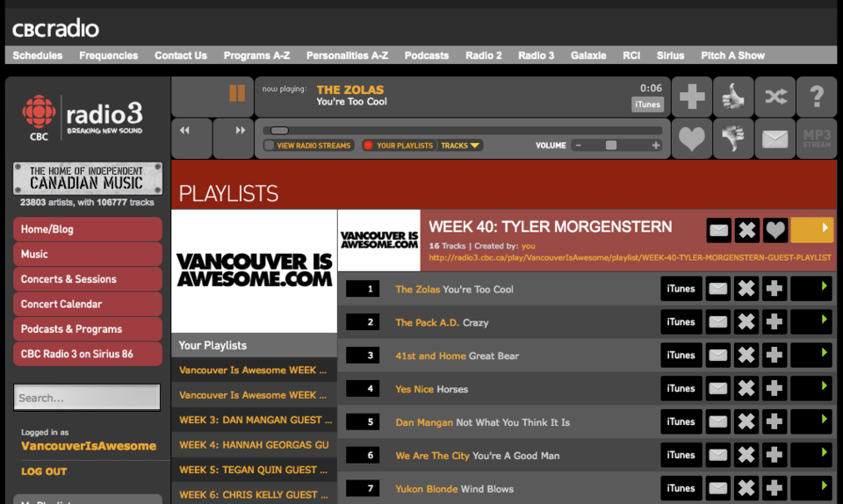Increase volume with the plus button
Viewport: 843px width, 504px height.
coord(656,145)
